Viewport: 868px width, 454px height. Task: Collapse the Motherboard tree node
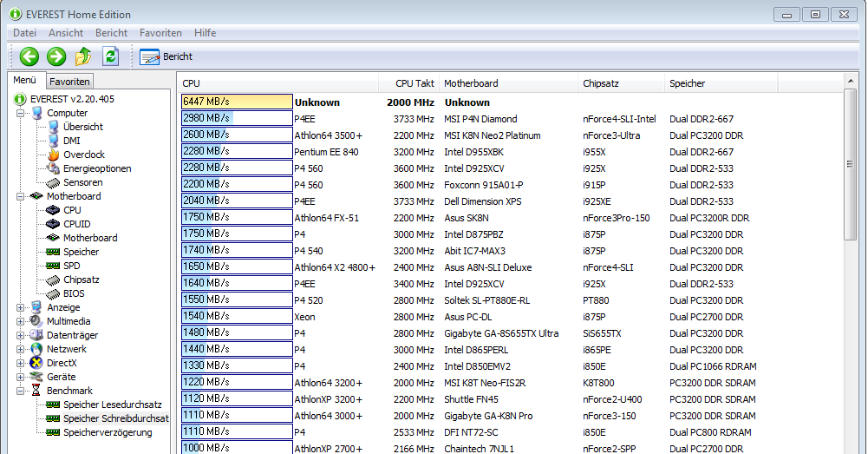coord(21,196)
